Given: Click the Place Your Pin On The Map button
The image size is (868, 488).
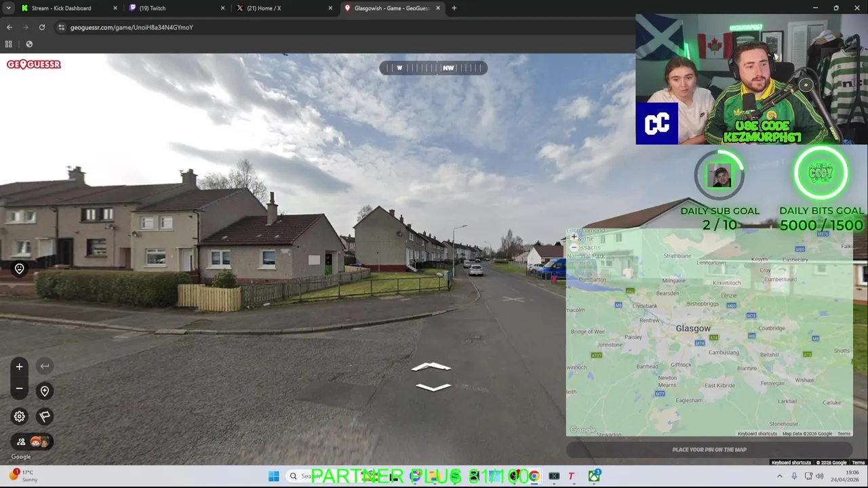Looking at the screenshot, I should point(709,449).
